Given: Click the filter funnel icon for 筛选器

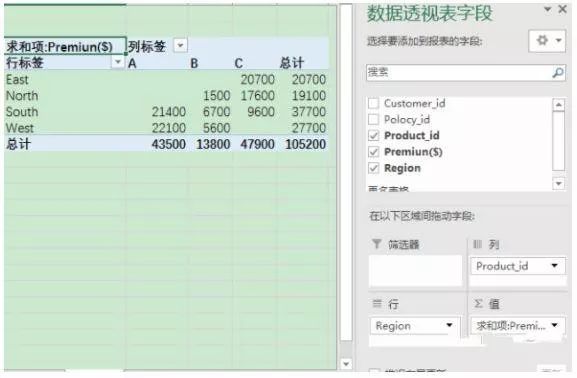Looking at the screenshot, I should (376, 244).
